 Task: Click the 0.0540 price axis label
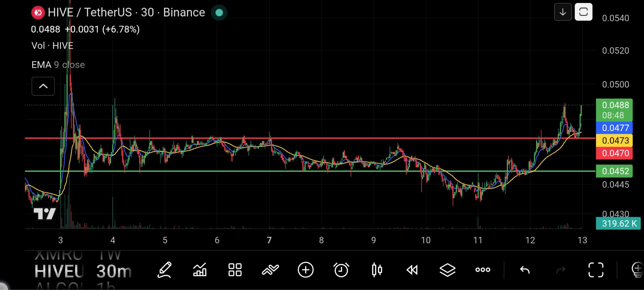point(615,18)
